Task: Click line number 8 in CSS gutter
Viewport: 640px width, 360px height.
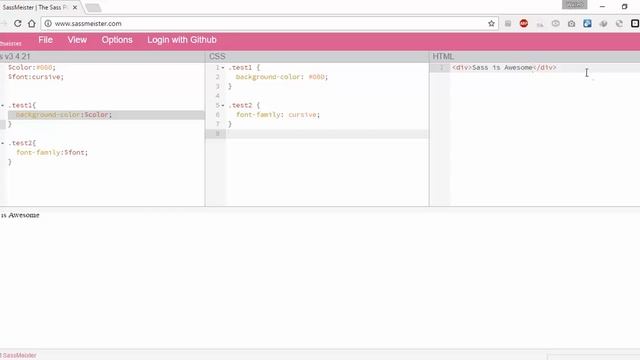Action: (218, 133)
